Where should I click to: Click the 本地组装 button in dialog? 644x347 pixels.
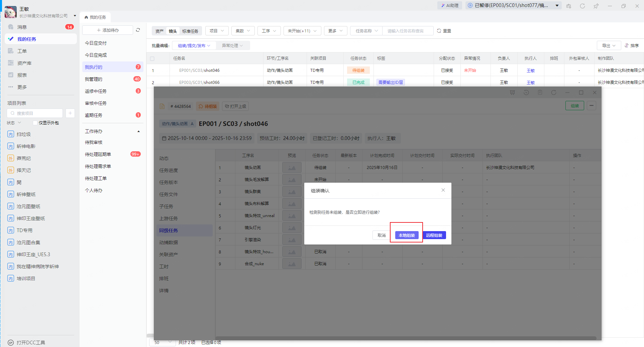click(407, 235)
